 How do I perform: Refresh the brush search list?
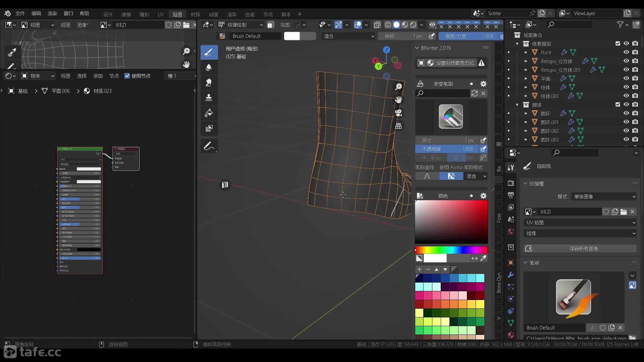475,94
